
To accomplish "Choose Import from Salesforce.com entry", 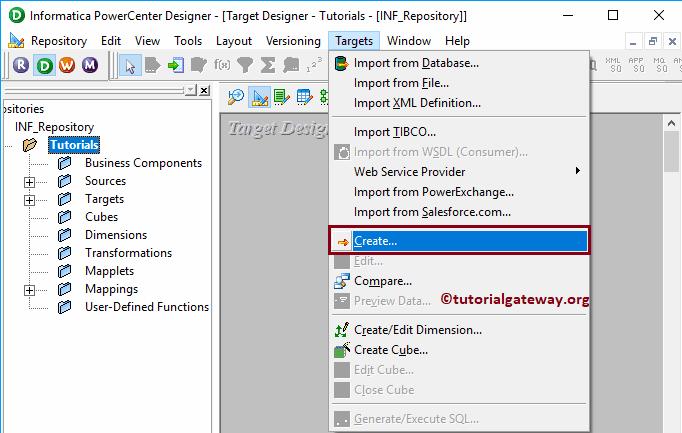I will pyautogui.click(x=459, y=212).
